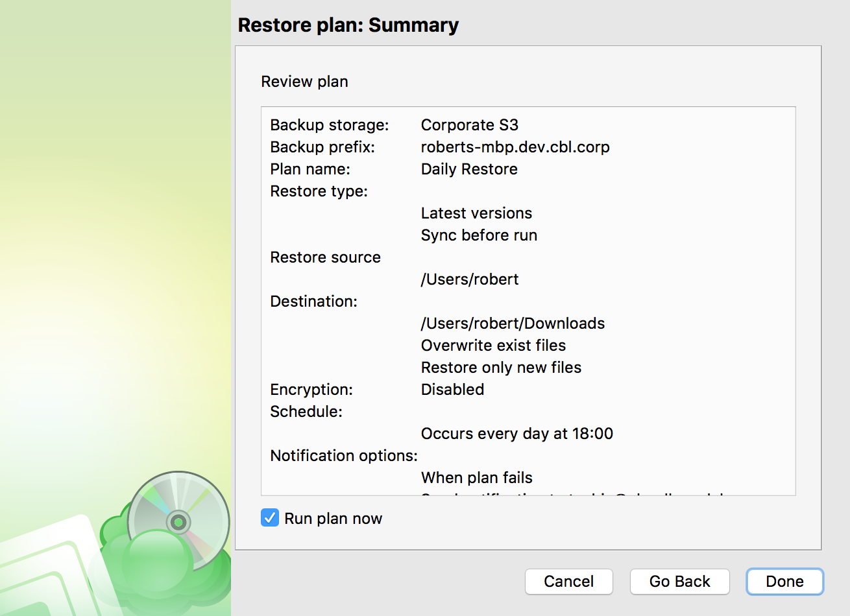Select the Encryption Disabled value
850x616 pixels.
tap(452, 390)
